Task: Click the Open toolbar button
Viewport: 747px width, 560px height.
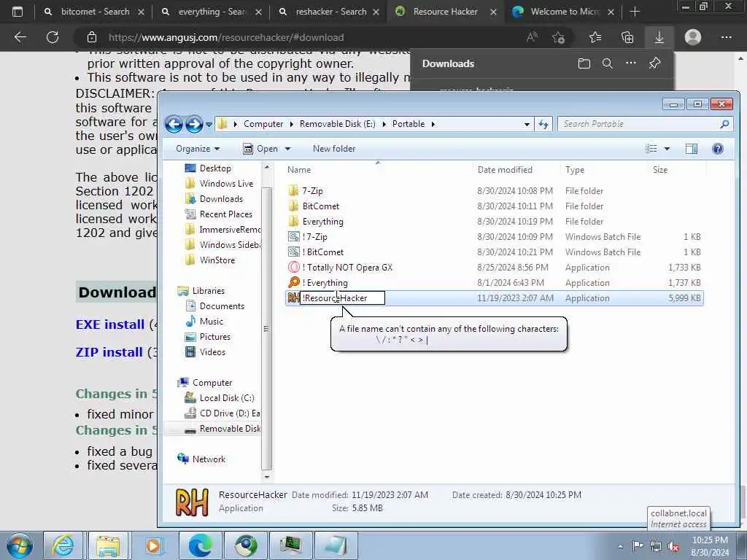Action: [260, 149]
